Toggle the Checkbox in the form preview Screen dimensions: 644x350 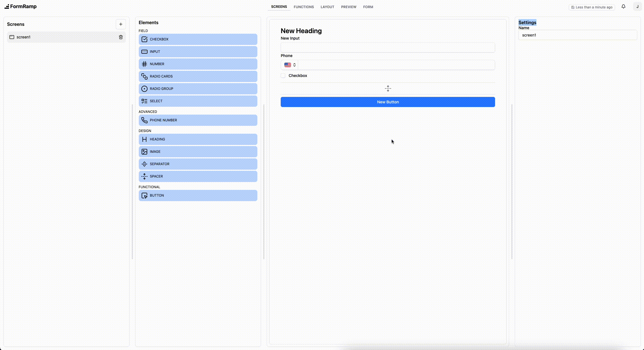pyautogui.click(x=283, y=76)
